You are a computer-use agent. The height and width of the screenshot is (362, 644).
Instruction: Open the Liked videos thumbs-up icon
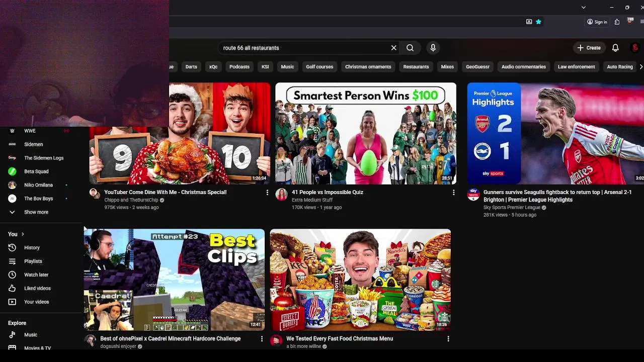[13, 288]
